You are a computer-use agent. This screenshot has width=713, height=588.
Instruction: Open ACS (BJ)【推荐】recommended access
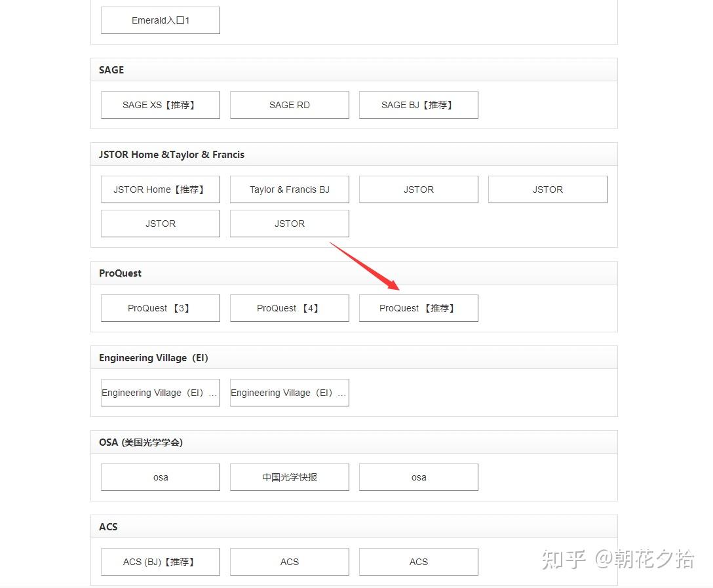(x=160, y=562)
